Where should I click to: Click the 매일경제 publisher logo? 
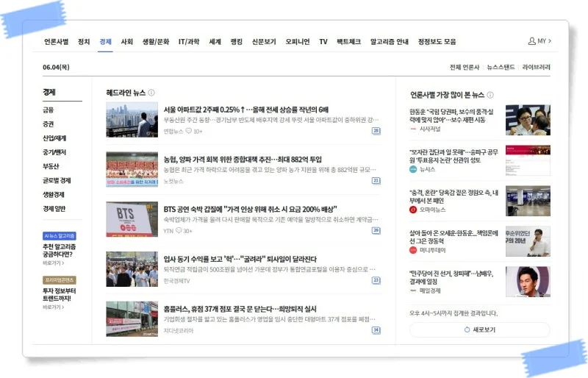[x=413, y=290]
